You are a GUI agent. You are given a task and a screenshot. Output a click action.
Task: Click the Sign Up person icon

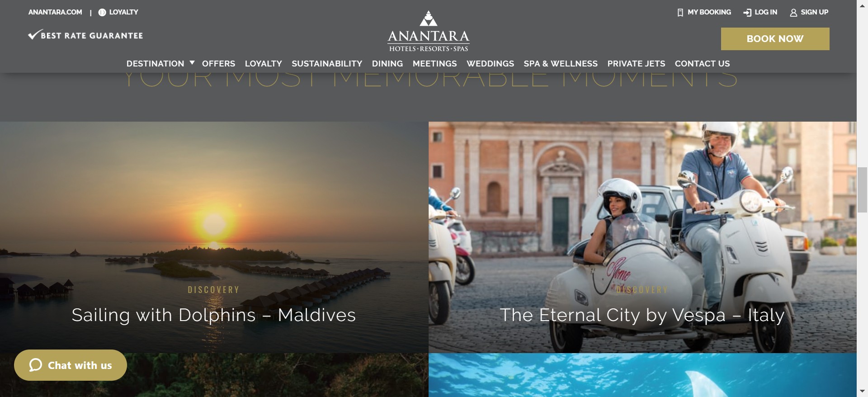tap(793, 13)
